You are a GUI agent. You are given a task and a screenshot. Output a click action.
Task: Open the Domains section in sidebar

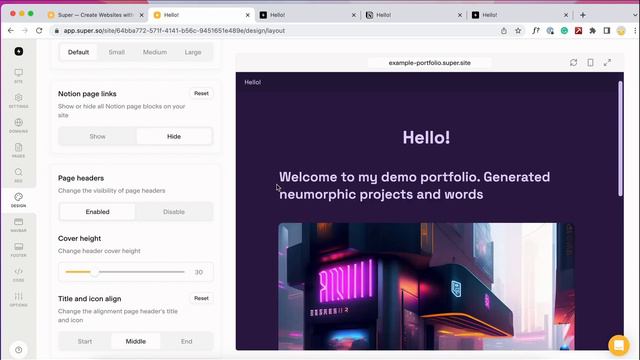(18, 126)
